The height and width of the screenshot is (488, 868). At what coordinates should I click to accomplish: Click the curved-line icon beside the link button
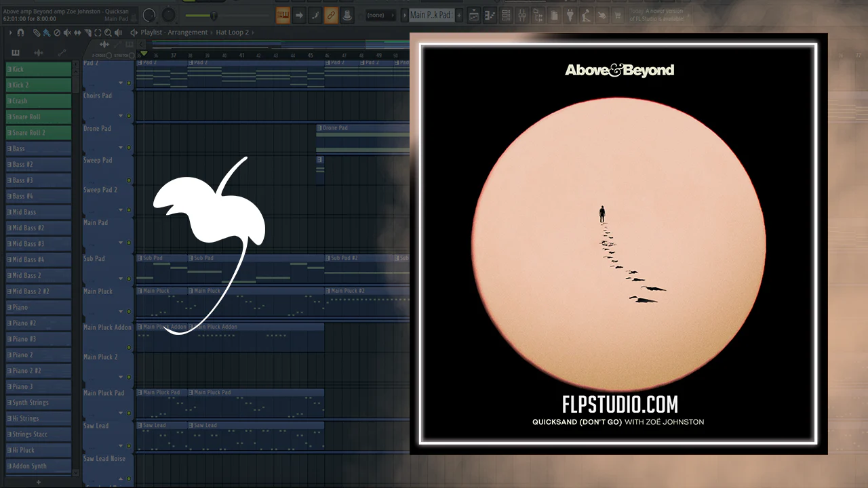coord(315,15)
